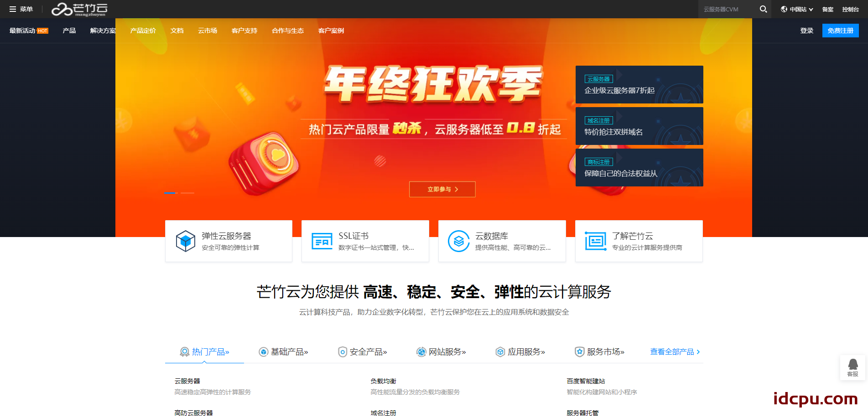Click the 高防云服务器 product link
Image resolution: width=868 pixels, height=418 pixels.
click(x=193, y=413)
